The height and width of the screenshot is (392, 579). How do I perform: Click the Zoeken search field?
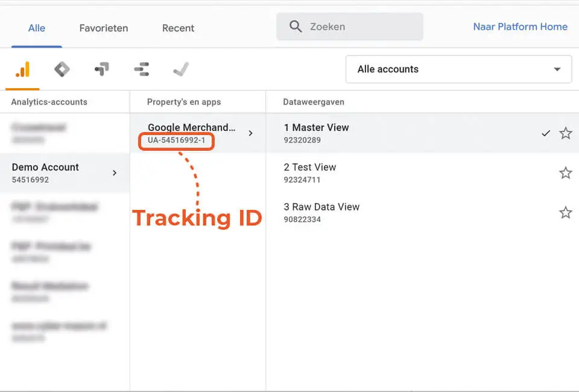point(350,27)
